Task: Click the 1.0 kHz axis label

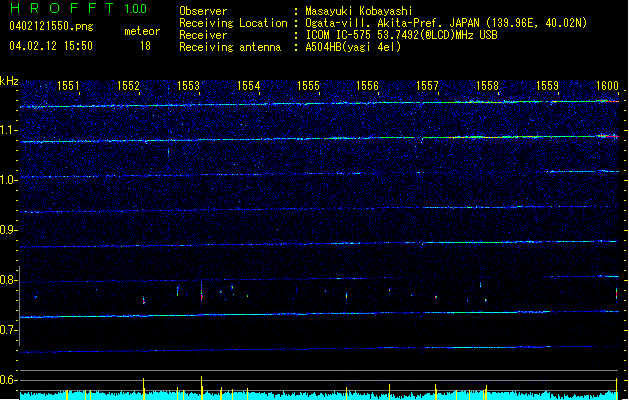Action: pos(8,180)
